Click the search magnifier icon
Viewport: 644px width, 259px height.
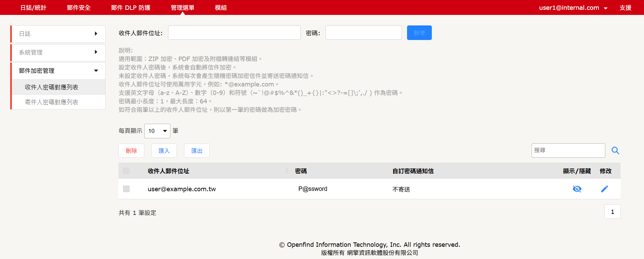[615, 151]
